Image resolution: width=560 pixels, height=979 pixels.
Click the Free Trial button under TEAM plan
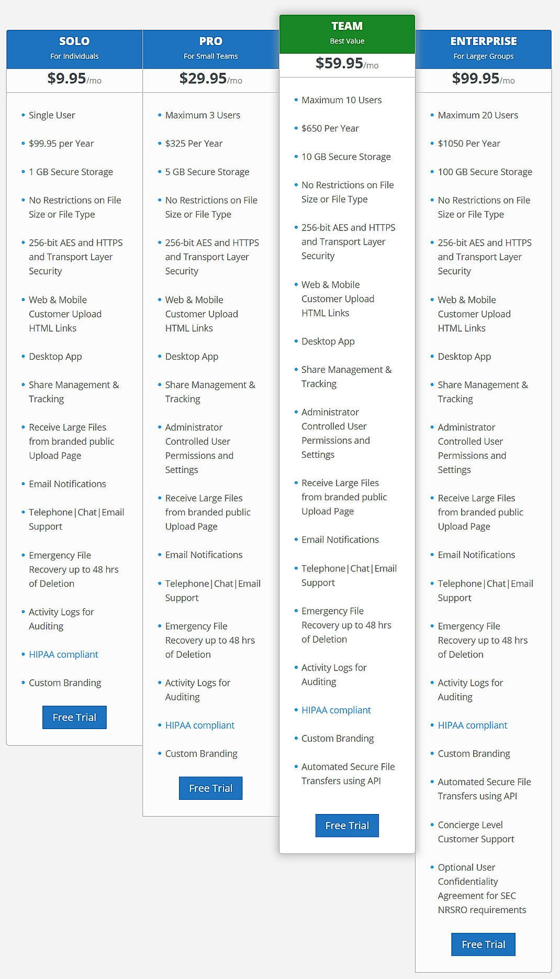[x=347, y=825]
